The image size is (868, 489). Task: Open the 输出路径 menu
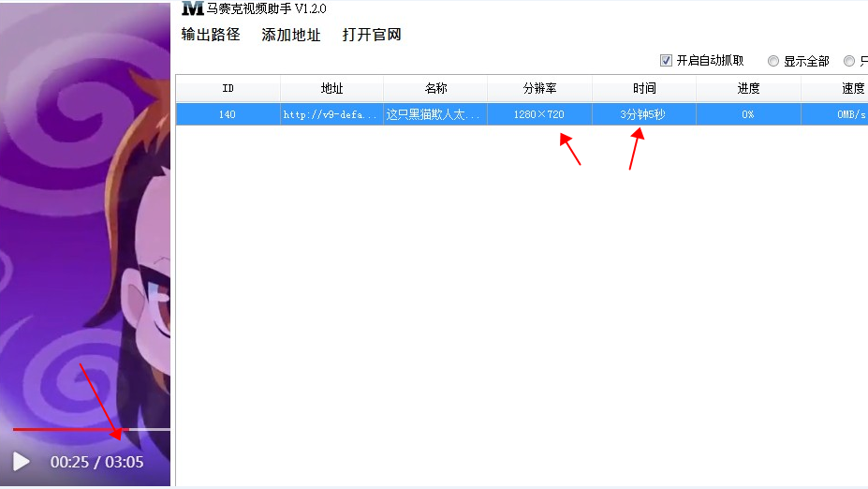(211, 35)
